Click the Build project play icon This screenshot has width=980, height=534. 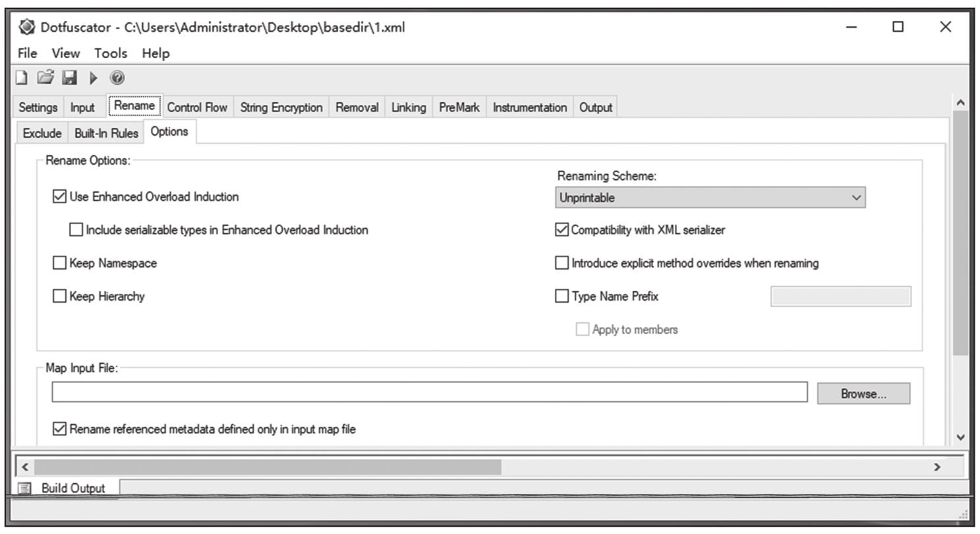[94, 78]
